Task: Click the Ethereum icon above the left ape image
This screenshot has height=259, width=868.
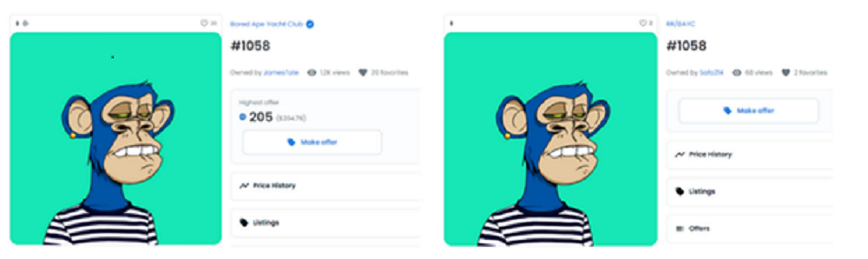Action: point(17,23)
